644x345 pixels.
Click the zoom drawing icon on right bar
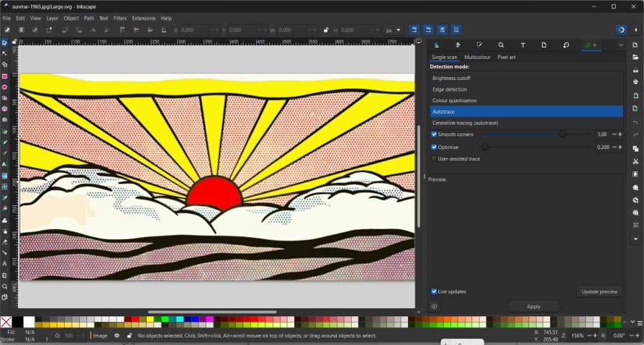point(636,201)
